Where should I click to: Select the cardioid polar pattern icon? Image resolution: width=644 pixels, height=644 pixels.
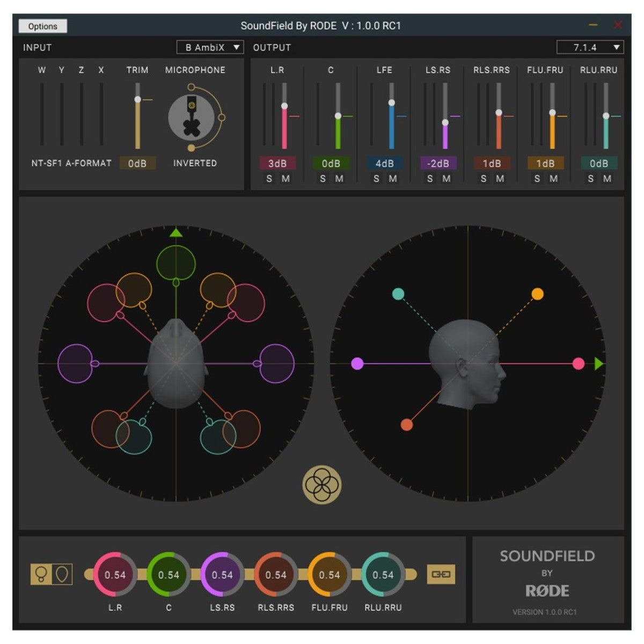click(62, 575)
